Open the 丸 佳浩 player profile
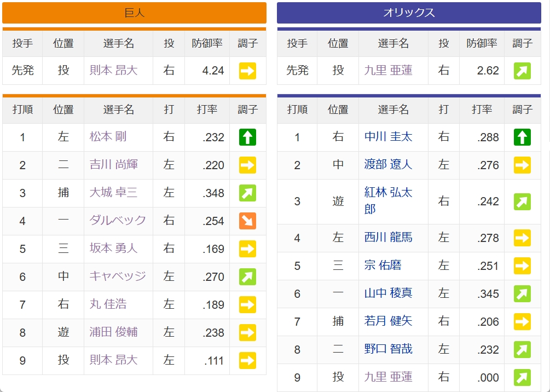 108,304
